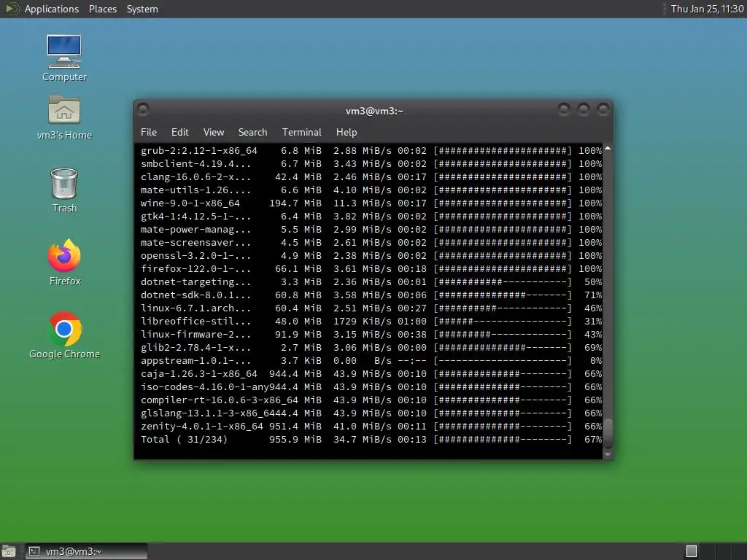Open the terminal Edit menu
The height and width of the screenshot is (560, 747).
pos(179,133)
